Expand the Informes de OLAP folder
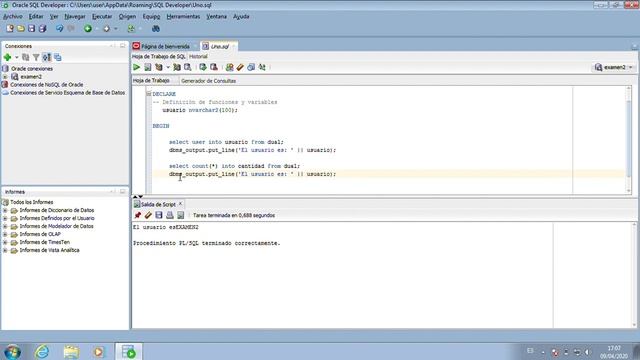This screenshot has height=360, width=640. tap(5, 234)
